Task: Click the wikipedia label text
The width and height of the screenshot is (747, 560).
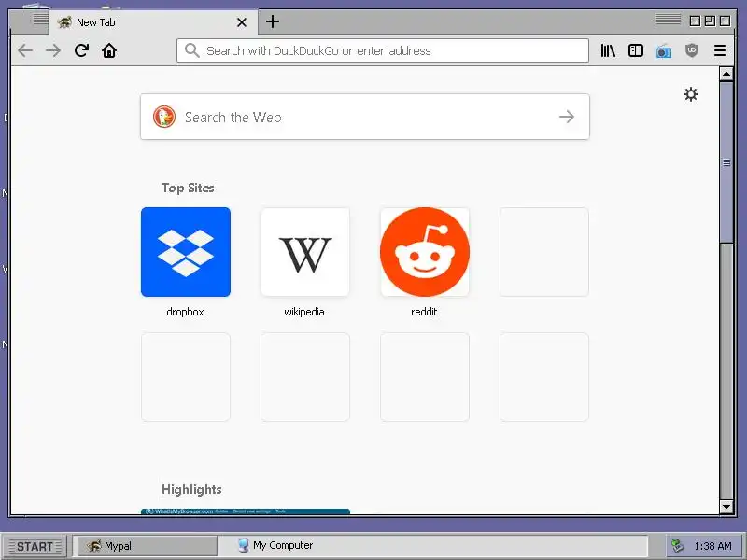Action: coord(304,312)
